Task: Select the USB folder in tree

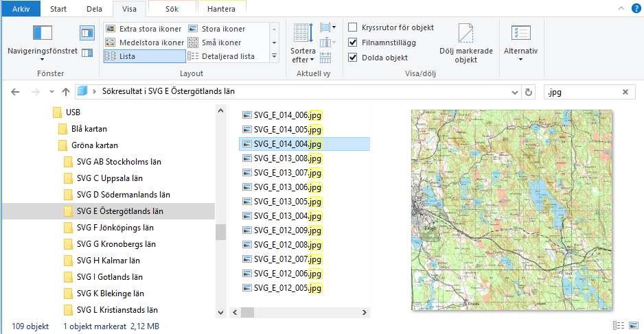Action: pos(67,112)
